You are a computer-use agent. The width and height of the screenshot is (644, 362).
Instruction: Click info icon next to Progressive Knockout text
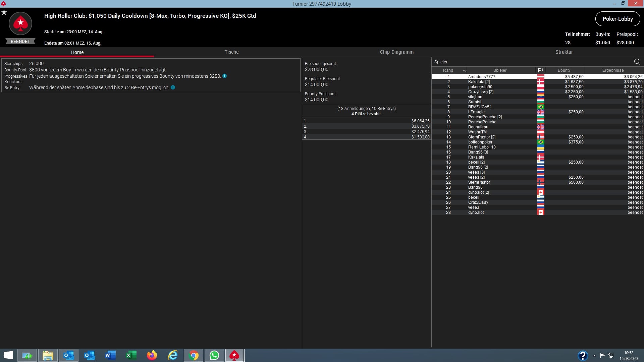225,76
